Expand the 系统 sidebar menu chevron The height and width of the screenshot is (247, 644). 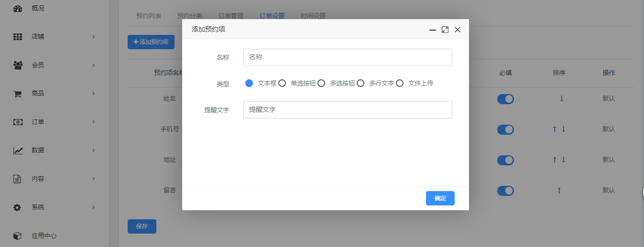point(93,207)
